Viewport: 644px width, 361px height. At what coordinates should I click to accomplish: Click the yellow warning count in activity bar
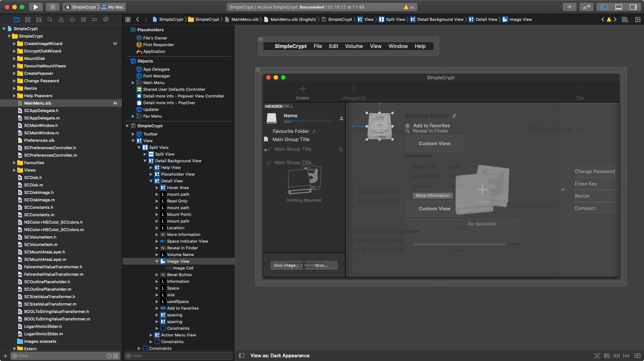pos(409,7)
